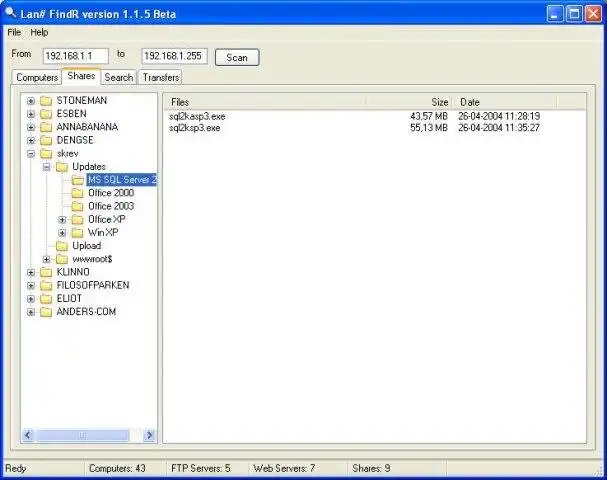Expand the KLINNO computer node

point(31,273)
